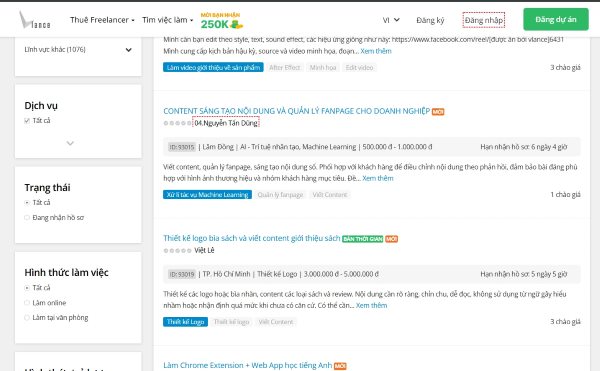This screenshot has height=371, width=600.
Task: Click Quản lý fanpage skill tag
Action: click(x=280, y=195)
